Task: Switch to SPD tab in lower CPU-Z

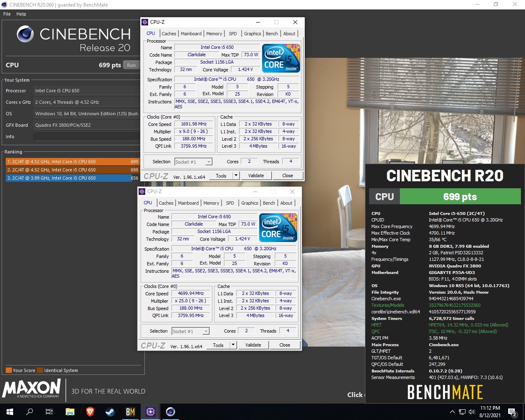Action: [230, 203]
